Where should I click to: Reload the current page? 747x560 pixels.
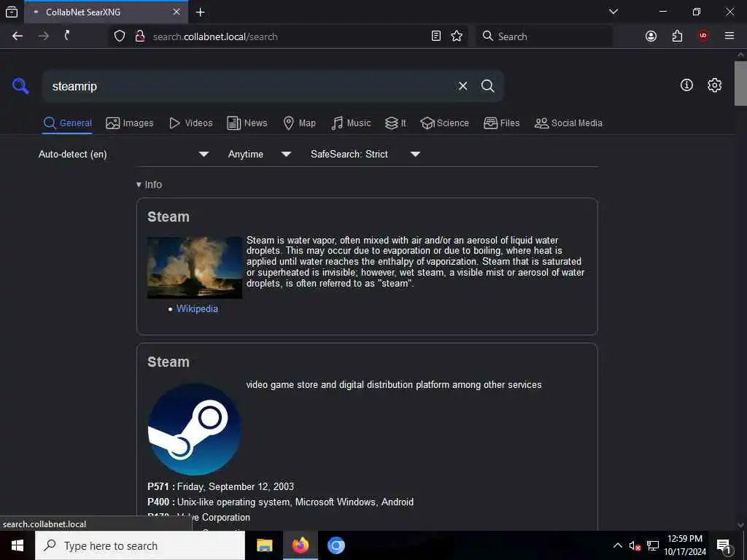click(x=67, y=36)
